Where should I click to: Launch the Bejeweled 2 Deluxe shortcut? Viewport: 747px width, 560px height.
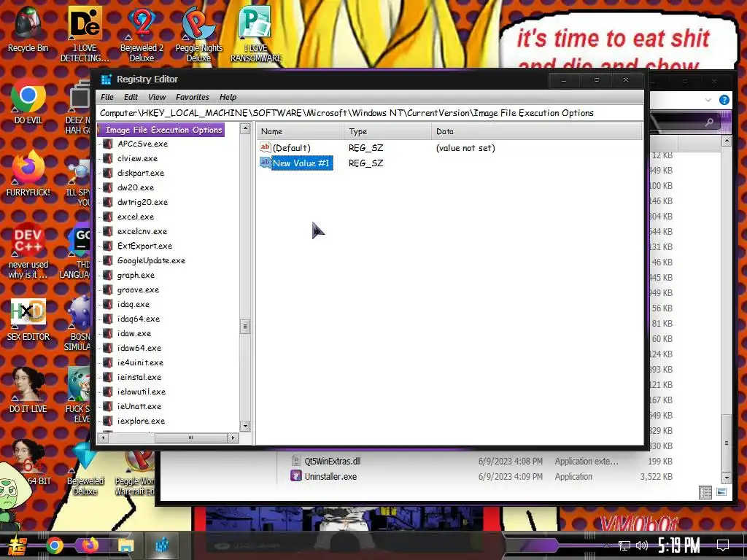click(x=142, y=34)
